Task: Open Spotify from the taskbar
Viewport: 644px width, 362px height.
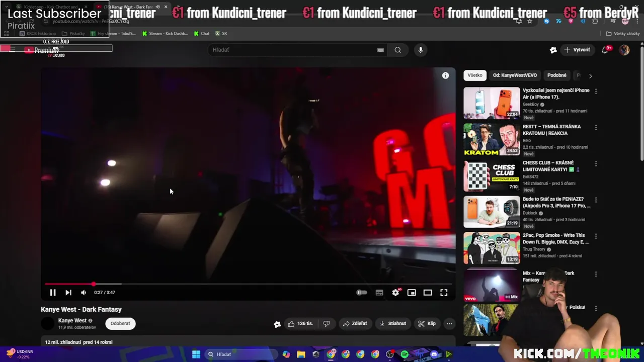Action: pyautogui.click(x=405, y=354)
